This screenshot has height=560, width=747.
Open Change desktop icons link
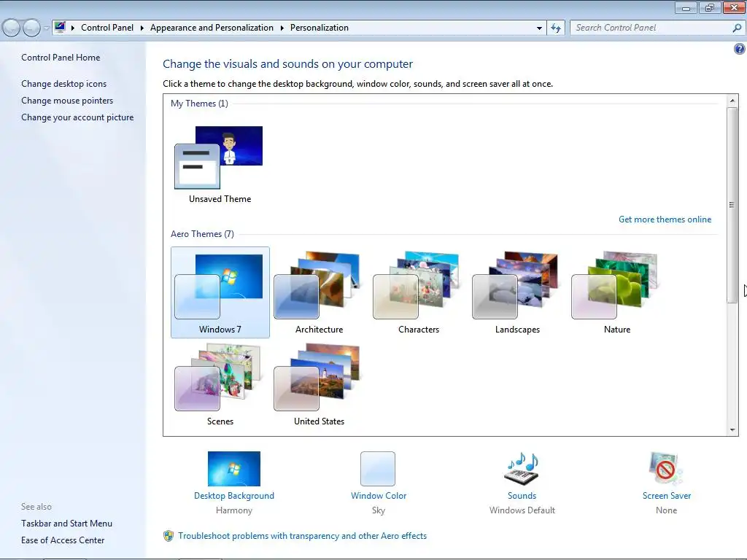(x=64, y=83)
